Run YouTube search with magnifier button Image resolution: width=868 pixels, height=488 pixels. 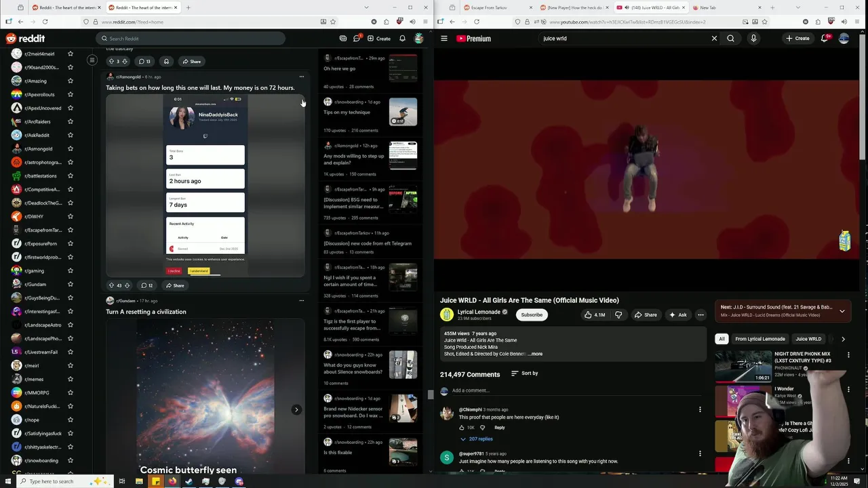point(730,39)
